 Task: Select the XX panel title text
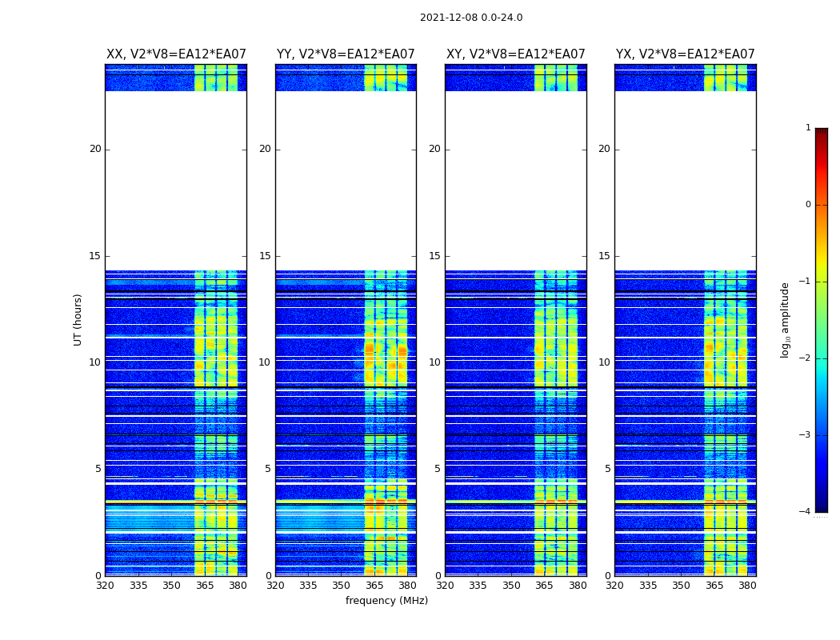pos(176,54)
